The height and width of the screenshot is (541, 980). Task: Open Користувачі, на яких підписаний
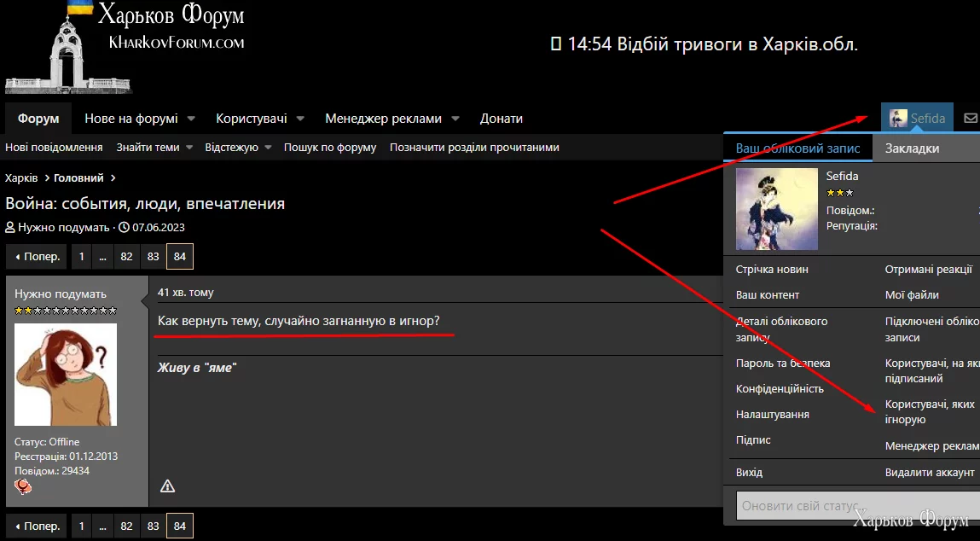tap(932, 371)
